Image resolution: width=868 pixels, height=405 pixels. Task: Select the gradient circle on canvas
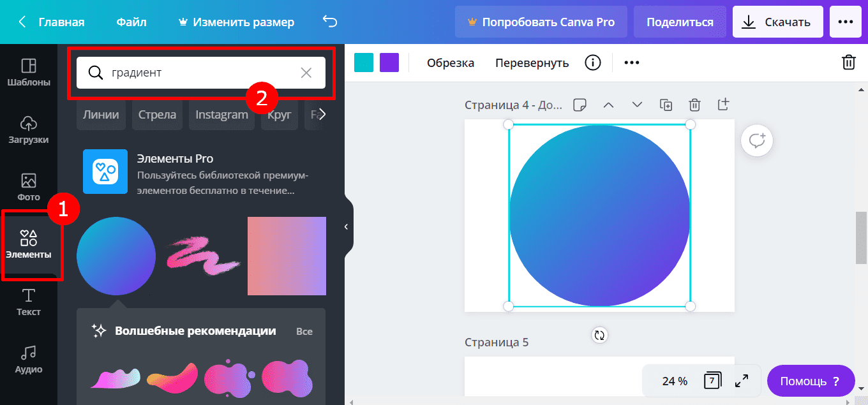point(599,216)
